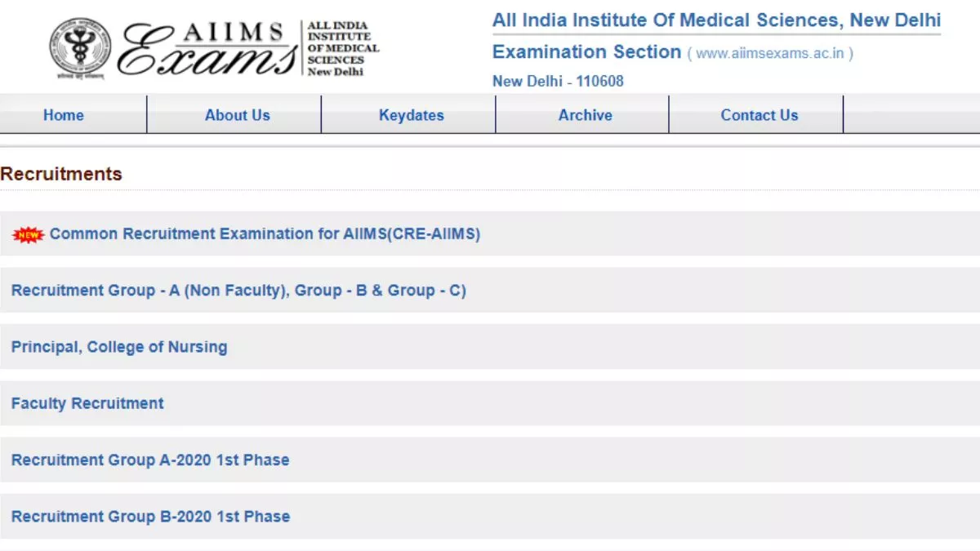Viewport: 980px width, 551px height.
Task: Click the All India Institute logo text block
Action: 343,48
